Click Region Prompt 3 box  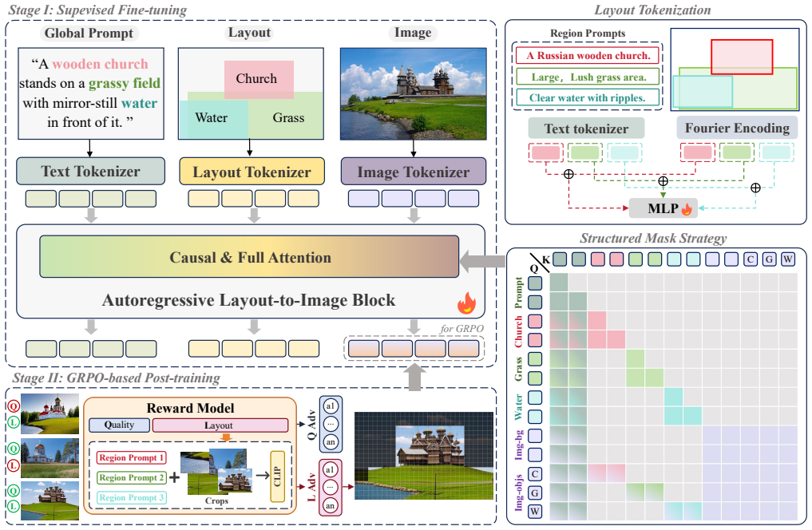pyautogui.click(x=132, y=497)
